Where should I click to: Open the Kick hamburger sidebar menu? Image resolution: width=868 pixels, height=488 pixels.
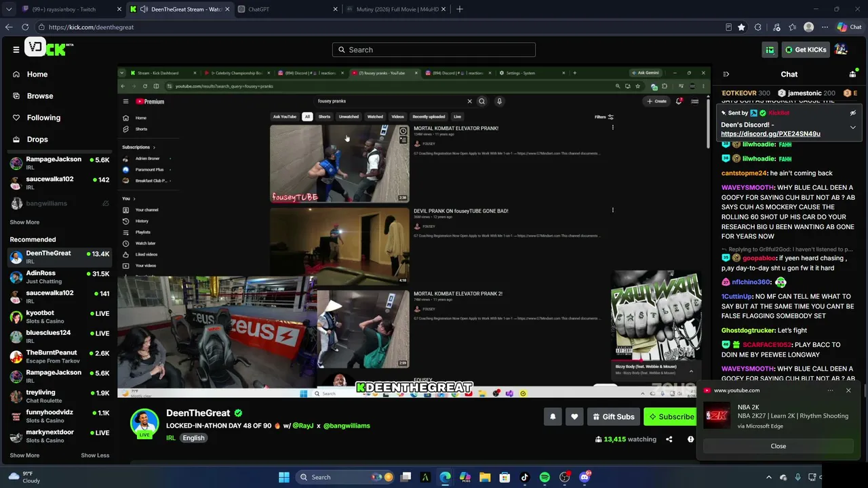point(16,49)
